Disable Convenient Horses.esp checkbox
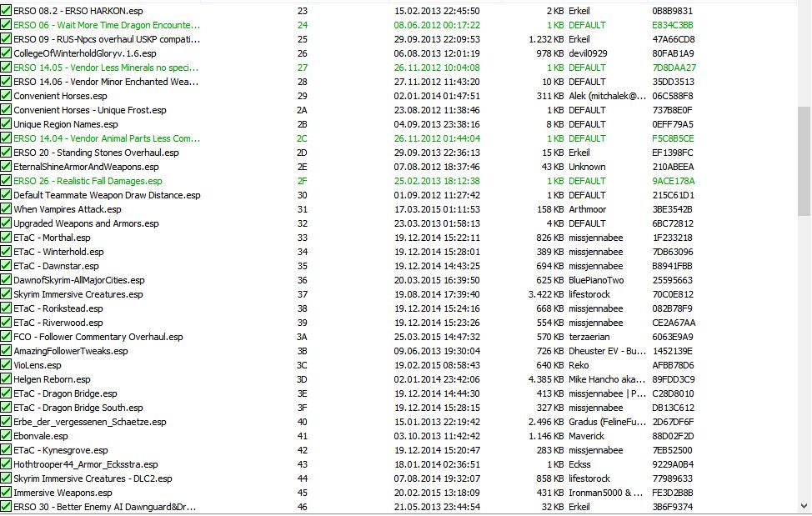812x516 pixels. [6, 95]
